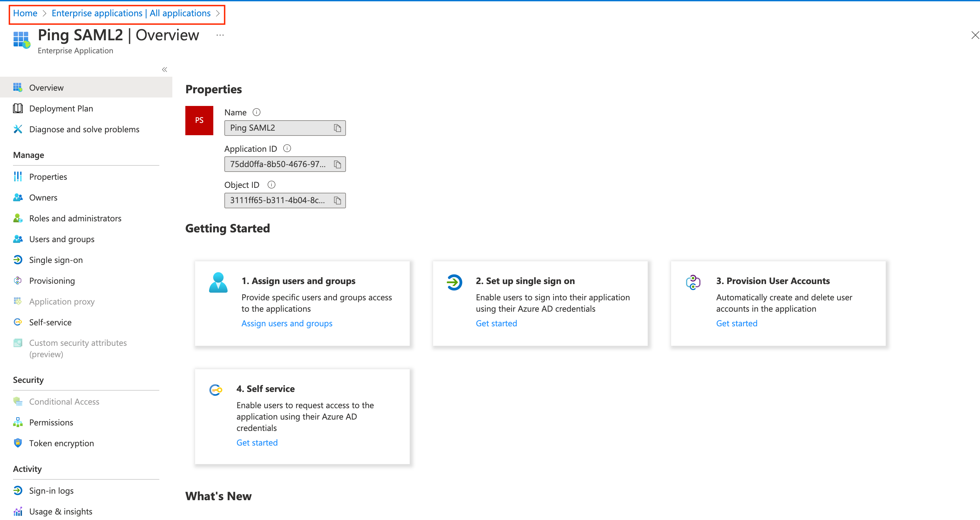Click the Token encryption shield icon
The image size is (980, 520).
18,443
